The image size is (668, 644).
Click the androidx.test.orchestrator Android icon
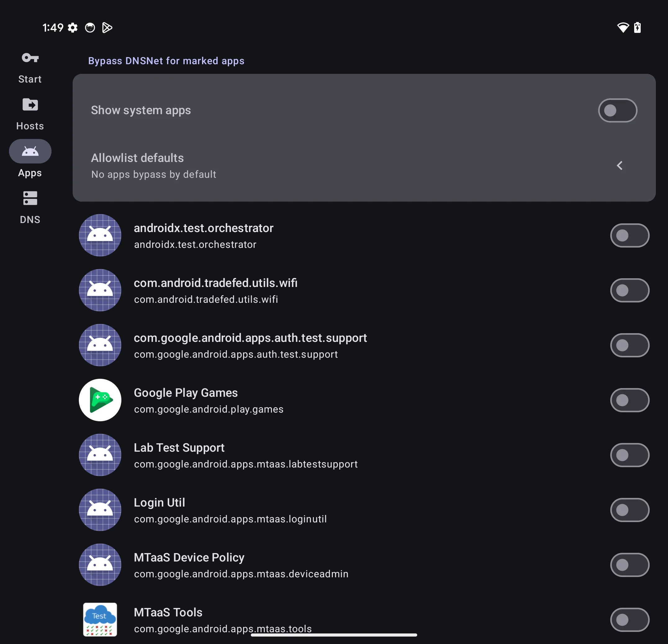[100, 235]
